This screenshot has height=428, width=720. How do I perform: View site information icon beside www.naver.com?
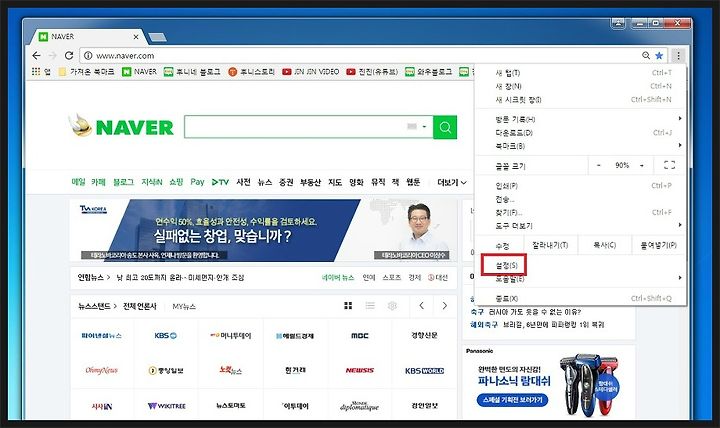(88, 56)
